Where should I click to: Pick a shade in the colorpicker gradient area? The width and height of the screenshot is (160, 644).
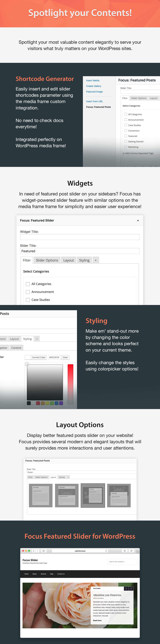pos(45,382)
